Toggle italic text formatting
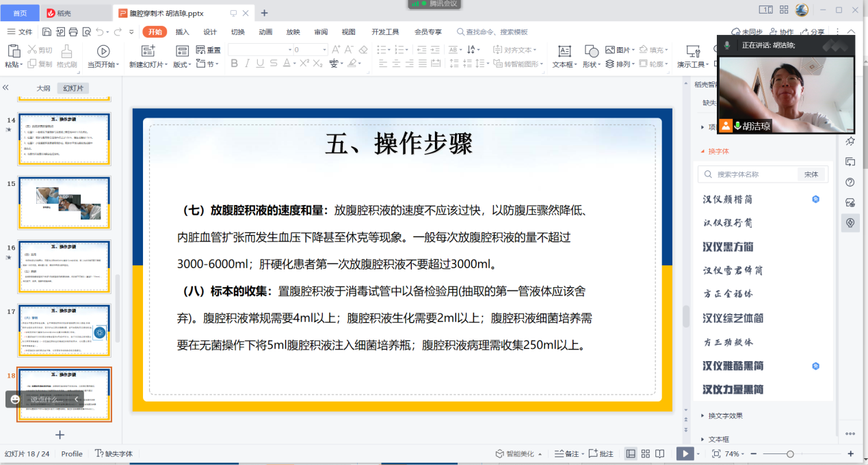The height and width of the screenshot is (465, 868). click(248, 64)
